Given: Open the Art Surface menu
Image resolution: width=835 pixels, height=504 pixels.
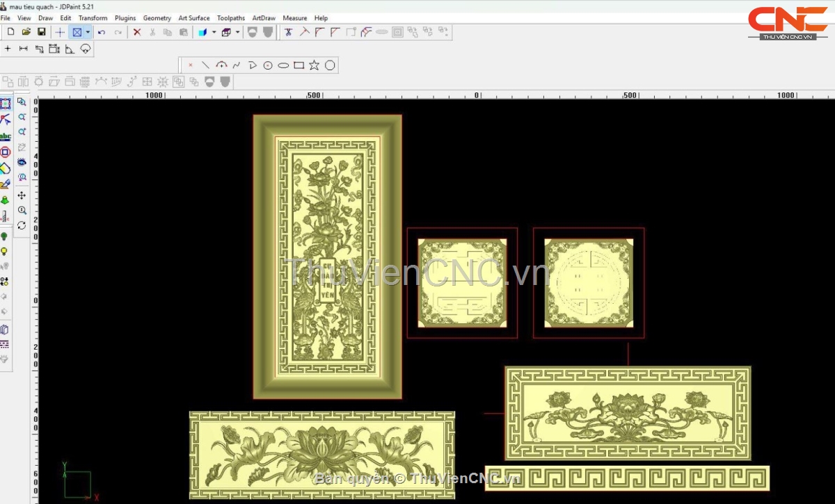Looking at the screenshot, I should [193, 18].
